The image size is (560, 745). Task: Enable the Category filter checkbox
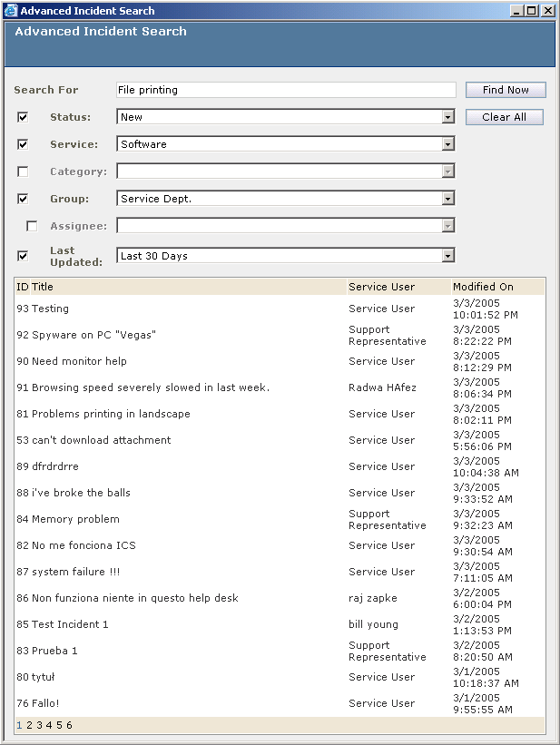(23, 171)
